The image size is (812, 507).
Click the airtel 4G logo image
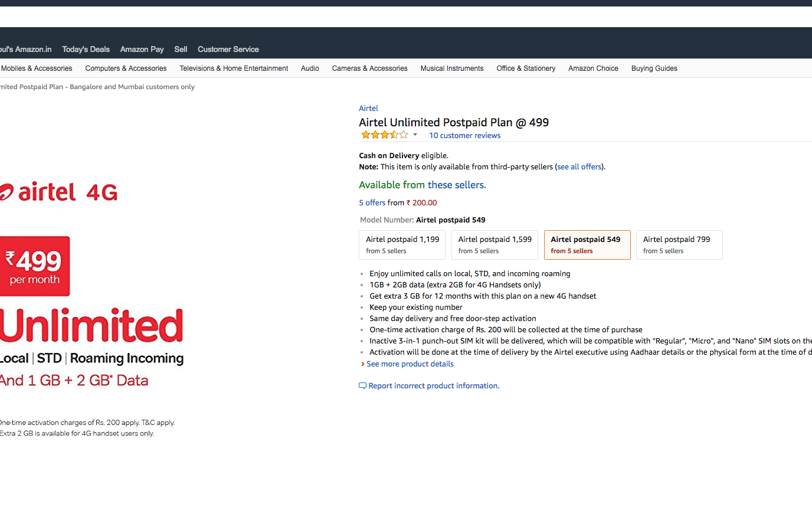(58, 192)
